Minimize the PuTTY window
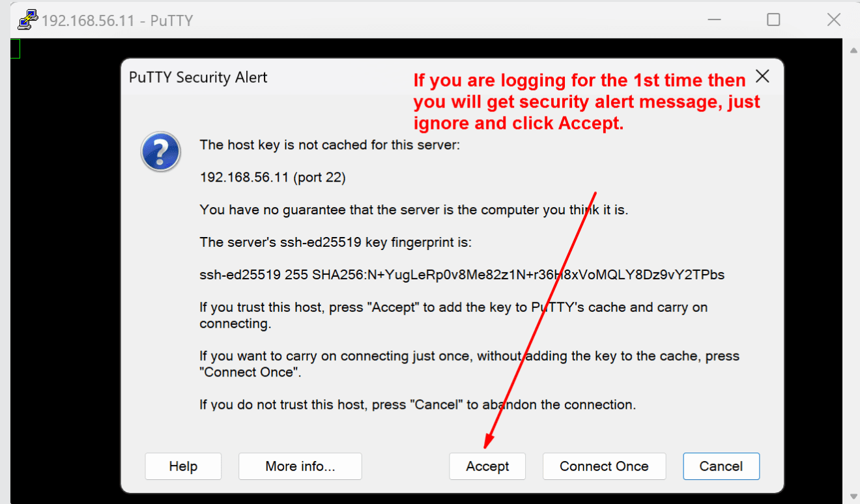This screenshot has height=504, width=860. tap(714, 20)
